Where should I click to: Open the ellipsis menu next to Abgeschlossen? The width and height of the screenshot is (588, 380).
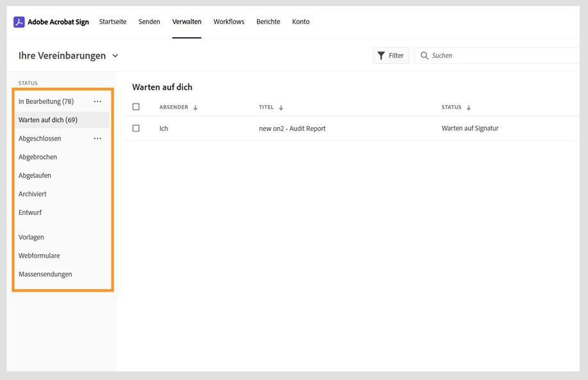click(x=97, y=138)
